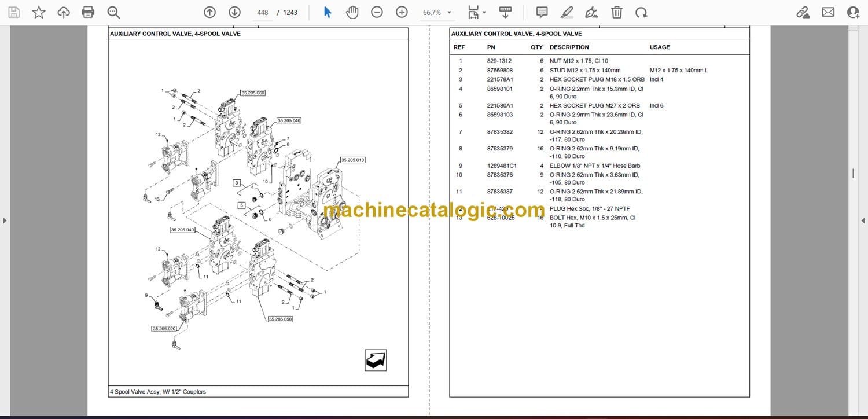Select the QTY column header
The image size is (868, 419).
537,47
